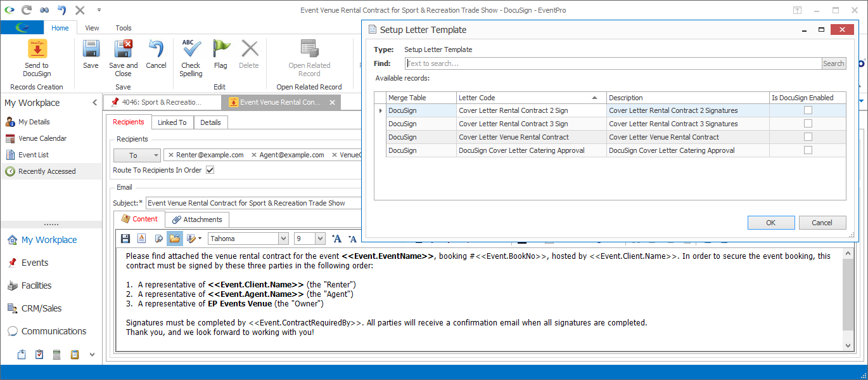Open CRM/Sales in the navigation pane

point(41,308)
